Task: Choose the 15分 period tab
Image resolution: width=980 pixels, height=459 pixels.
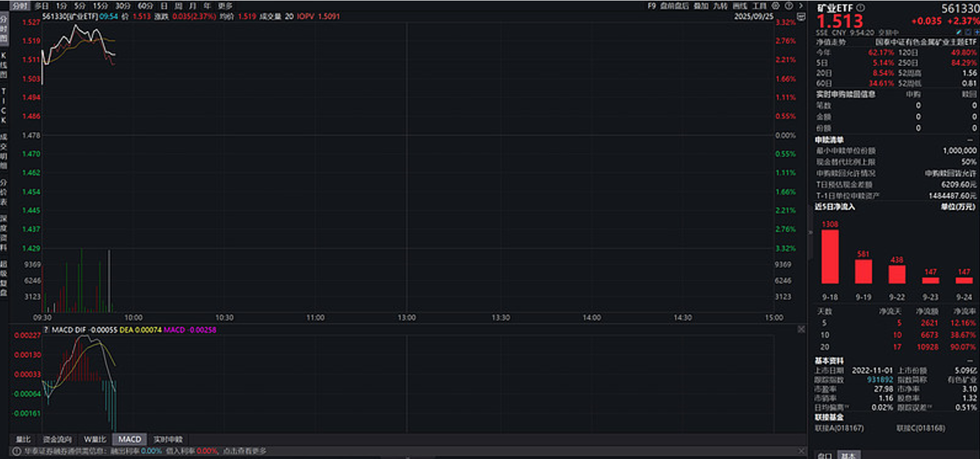Action: coord(100,6)
